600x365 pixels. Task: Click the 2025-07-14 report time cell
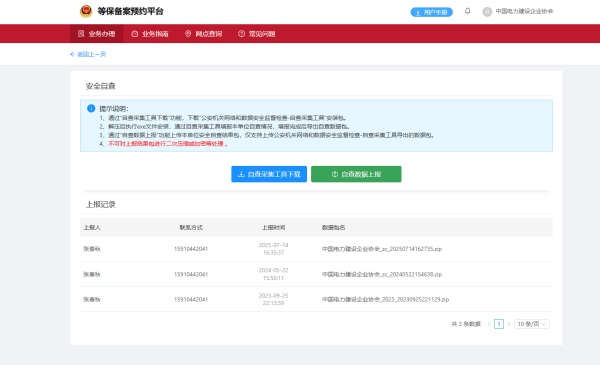pyautogui.click(x=273, y=249)
